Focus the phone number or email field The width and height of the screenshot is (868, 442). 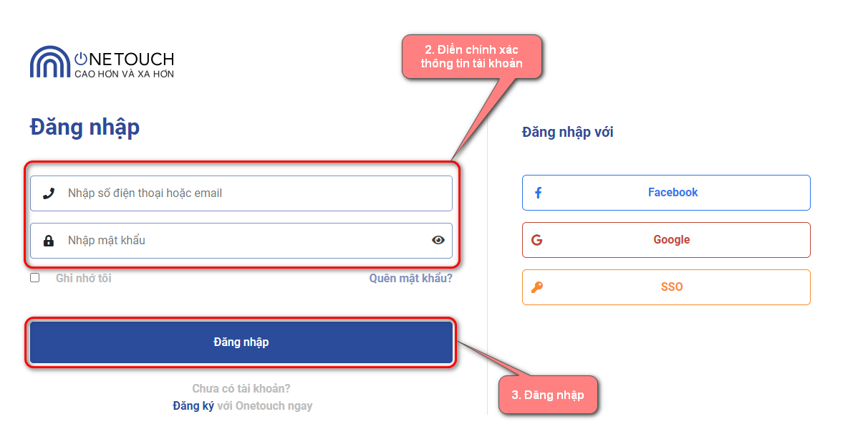251,193
